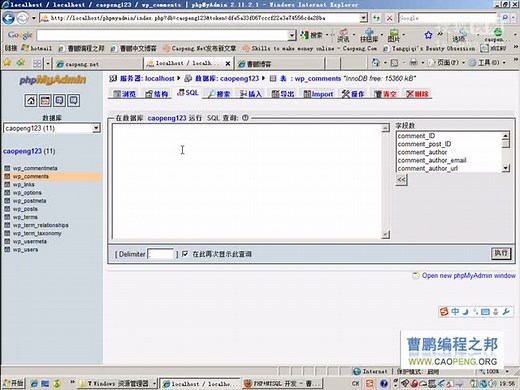Open phpMyAdmin documentation icon in sidebar
Viewport: 520px width, 390px height.
click(x=59, y=100)
